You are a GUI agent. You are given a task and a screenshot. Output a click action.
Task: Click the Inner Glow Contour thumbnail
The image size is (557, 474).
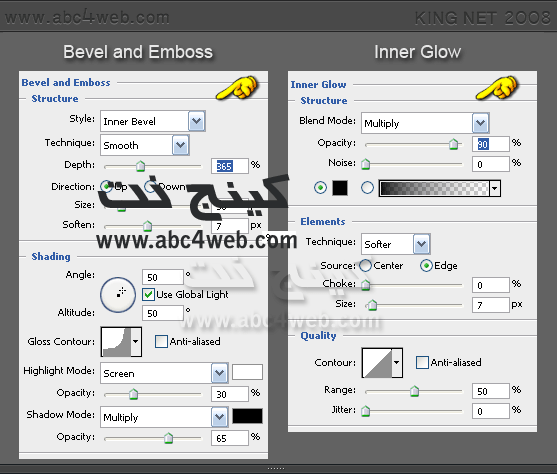coord(377,363)
